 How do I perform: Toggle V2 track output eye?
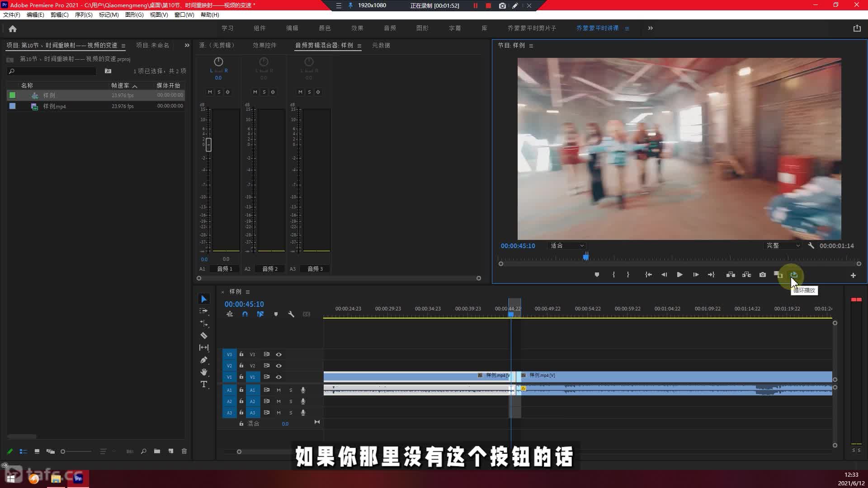(279, 366)
